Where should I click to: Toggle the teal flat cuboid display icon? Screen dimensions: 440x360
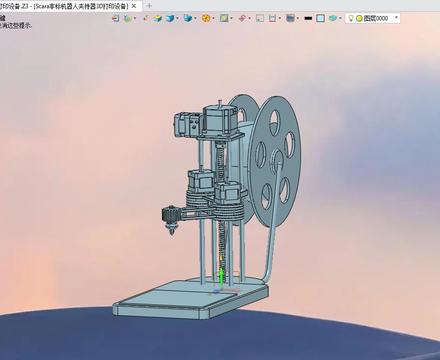click(x=332, y=18)
